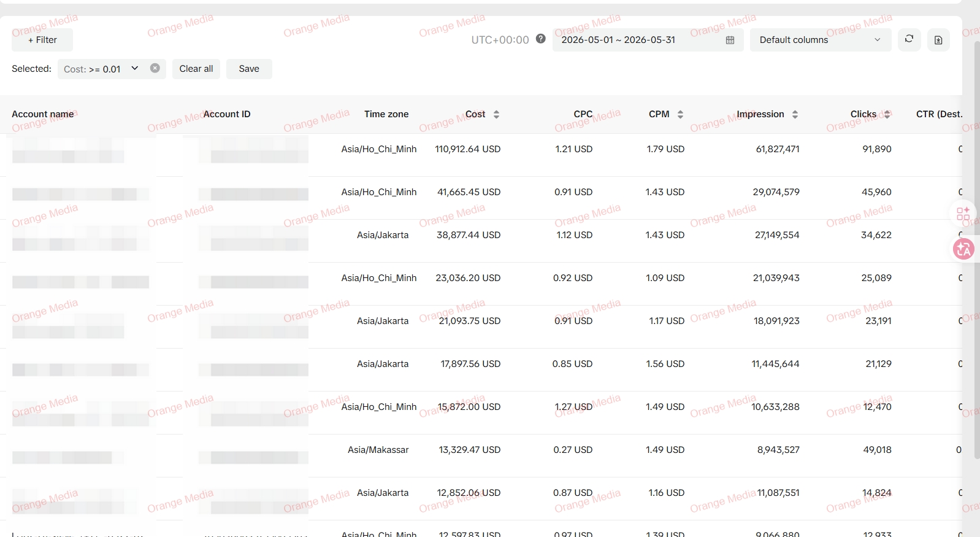Click the CTR (Dest. column header

click(939, 114)
